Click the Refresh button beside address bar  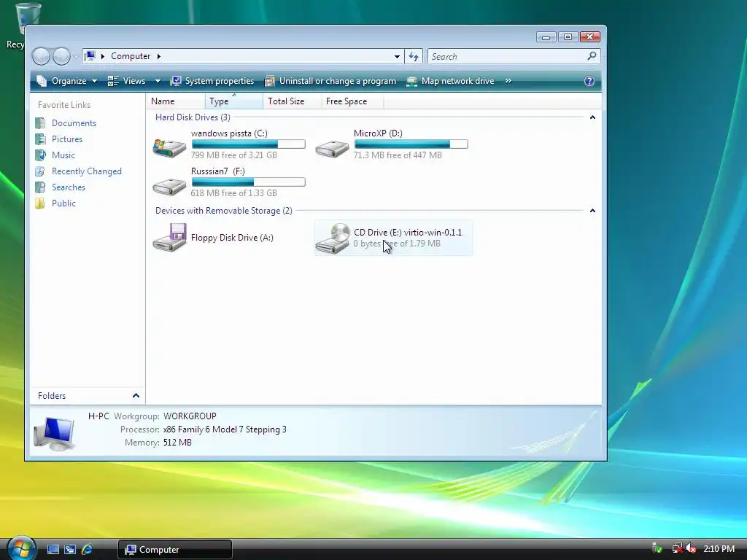click(413, 57)
